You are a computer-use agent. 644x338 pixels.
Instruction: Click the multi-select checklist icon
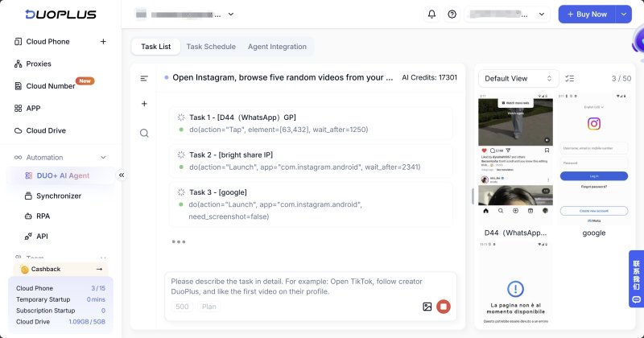(570, 78)
